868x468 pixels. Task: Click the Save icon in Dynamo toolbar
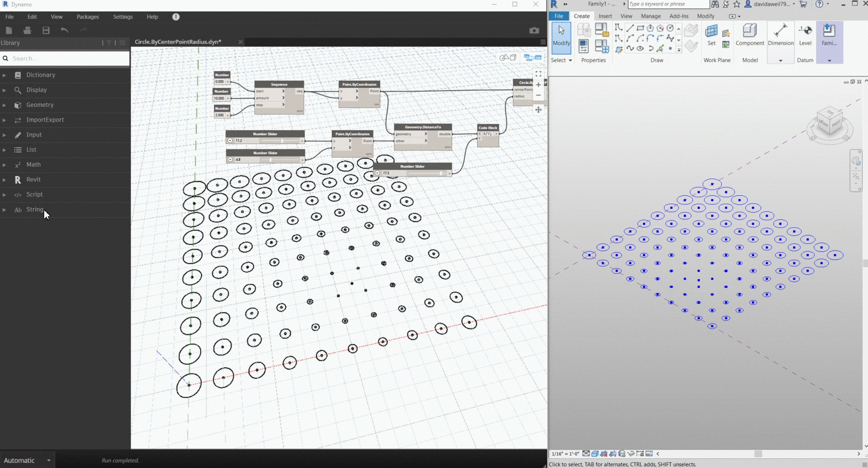click(x=46, y=31)
